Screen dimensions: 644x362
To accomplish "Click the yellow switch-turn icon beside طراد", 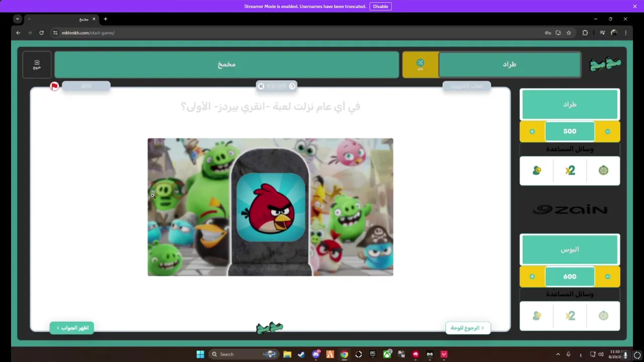I will coord(420,64).
